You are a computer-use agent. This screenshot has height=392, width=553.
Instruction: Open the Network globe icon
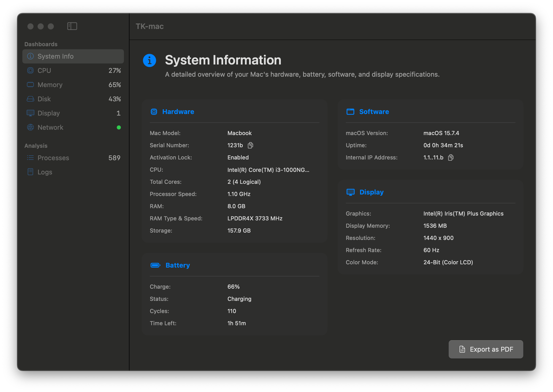[x=30, y=127]
